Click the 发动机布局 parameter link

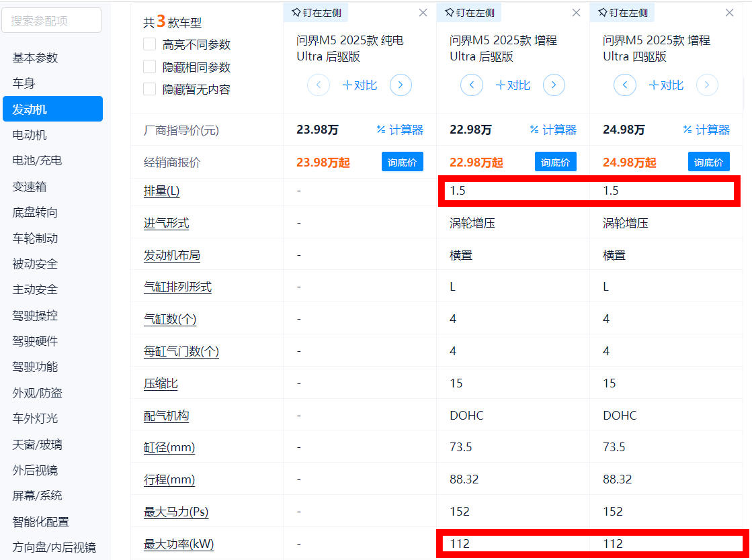click(x=171, y=255)
